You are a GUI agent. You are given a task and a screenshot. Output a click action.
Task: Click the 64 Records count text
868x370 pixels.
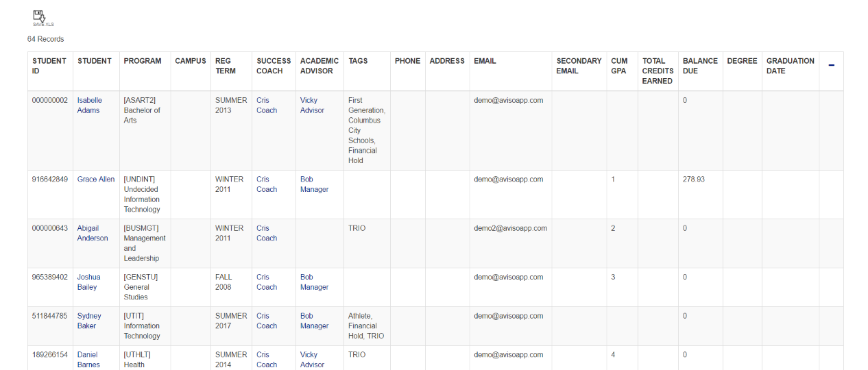(x=46, y=39)
